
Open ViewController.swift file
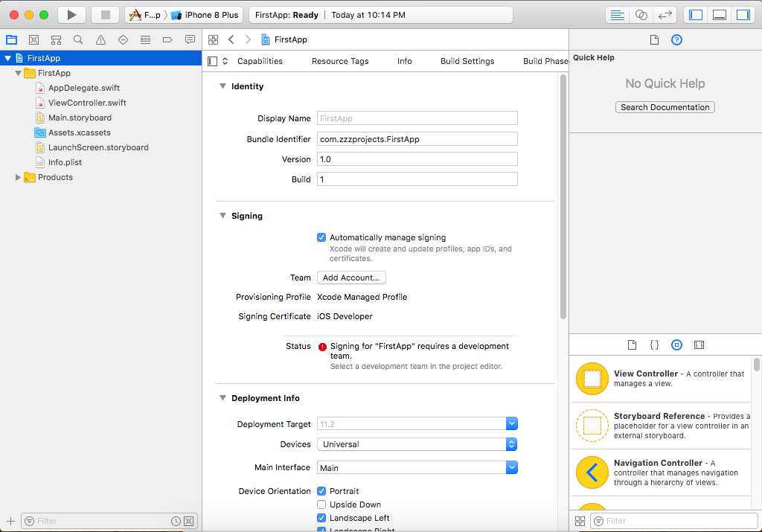pos(87,103)
